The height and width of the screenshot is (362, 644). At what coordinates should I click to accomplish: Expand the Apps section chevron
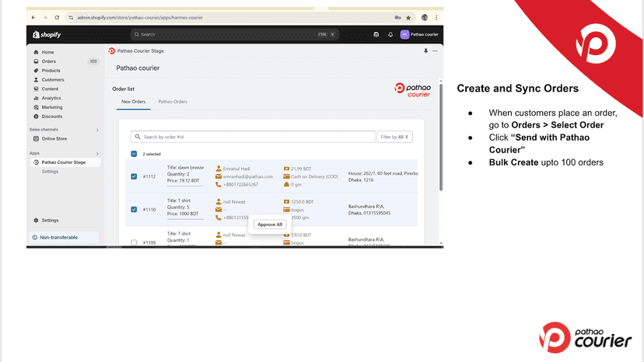(x=97, y=154)
